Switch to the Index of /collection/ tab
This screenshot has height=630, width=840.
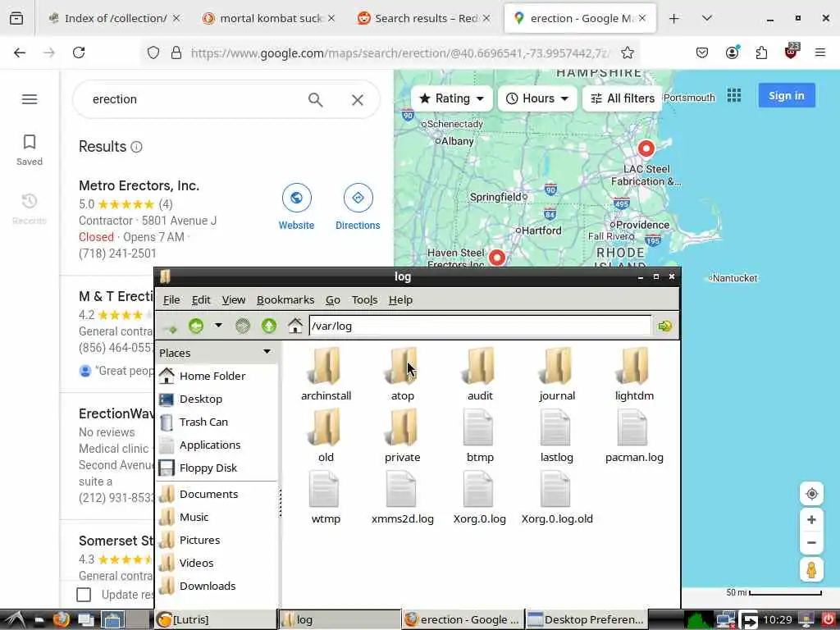(x=115, y=18)
